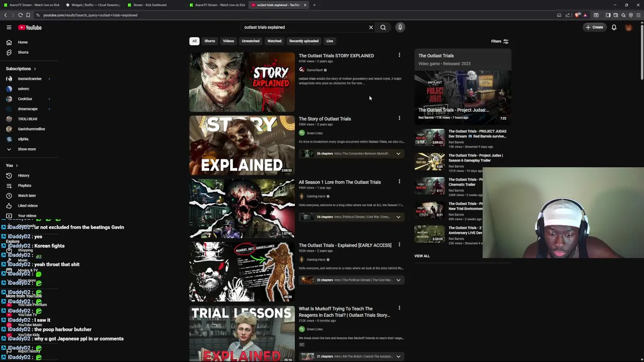Open more options for STORY EXPLAINED video
The width and height of the screenshot is (644, 362).
(x=399, y=55)
